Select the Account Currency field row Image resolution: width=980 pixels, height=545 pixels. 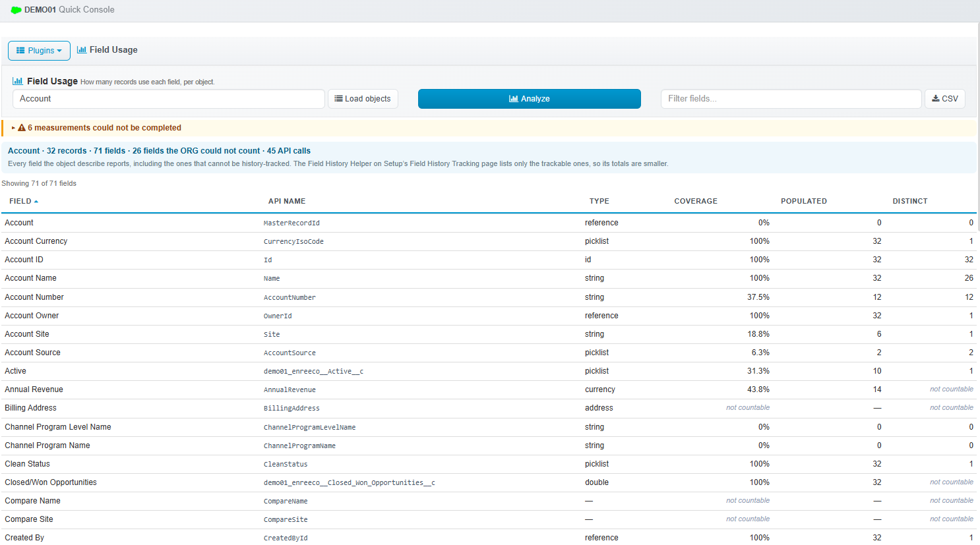pyautogui.click(x=489, y=242)
